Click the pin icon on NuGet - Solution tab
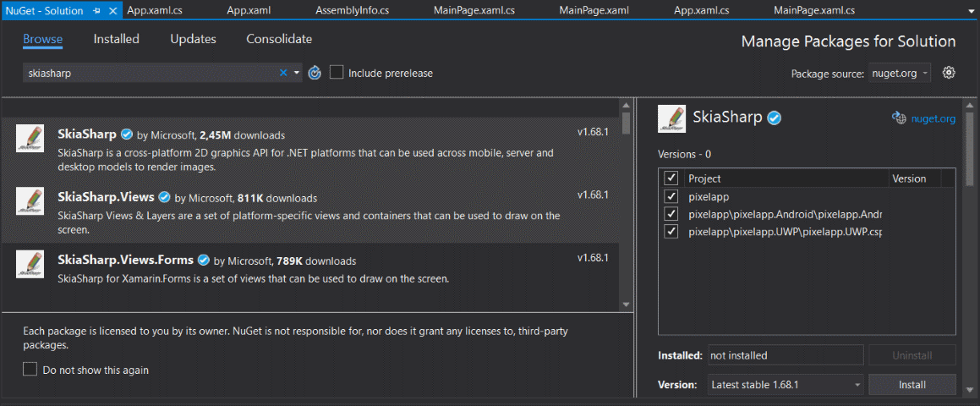Screen dimensions: 980x406 [97, 11]
